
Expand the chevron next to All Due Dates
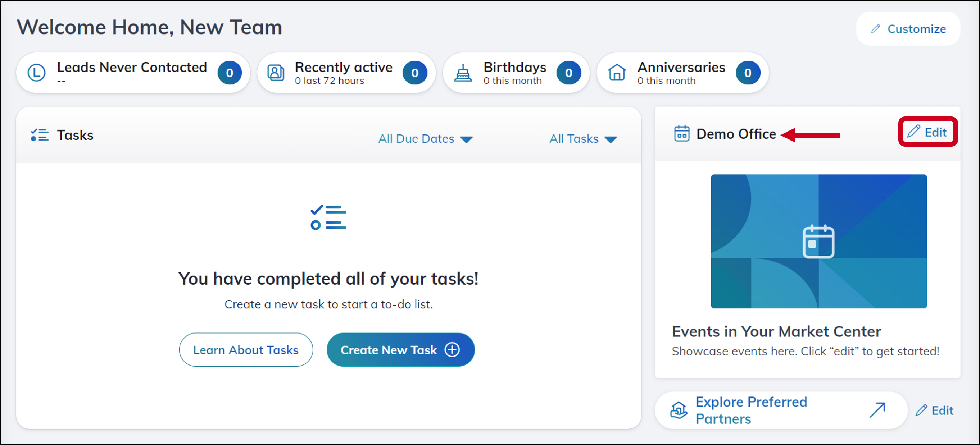467,139
